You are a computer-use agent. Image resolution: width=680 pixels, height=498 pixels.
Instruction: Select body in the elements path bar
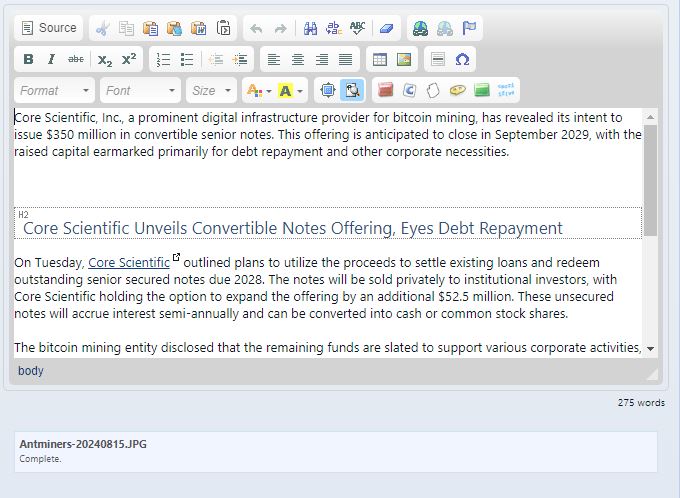tap(30, 371)
